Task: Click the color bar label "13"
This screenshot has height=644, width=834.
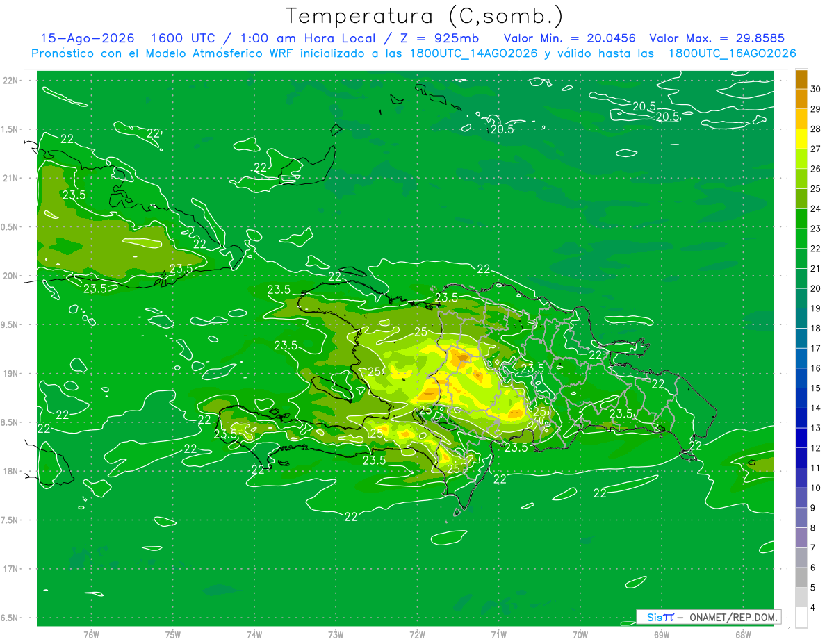Action: click(x=816, y=429)
